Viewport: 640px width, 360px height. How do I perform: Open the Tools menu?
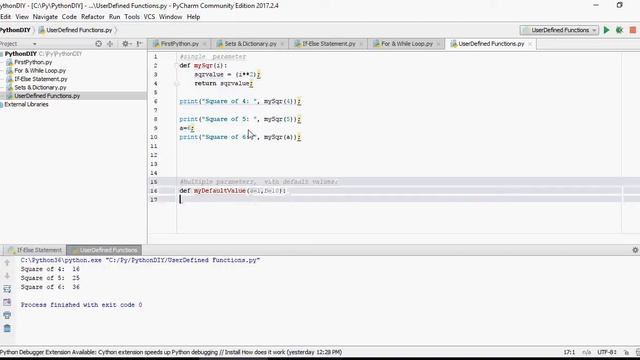(132, 17)
